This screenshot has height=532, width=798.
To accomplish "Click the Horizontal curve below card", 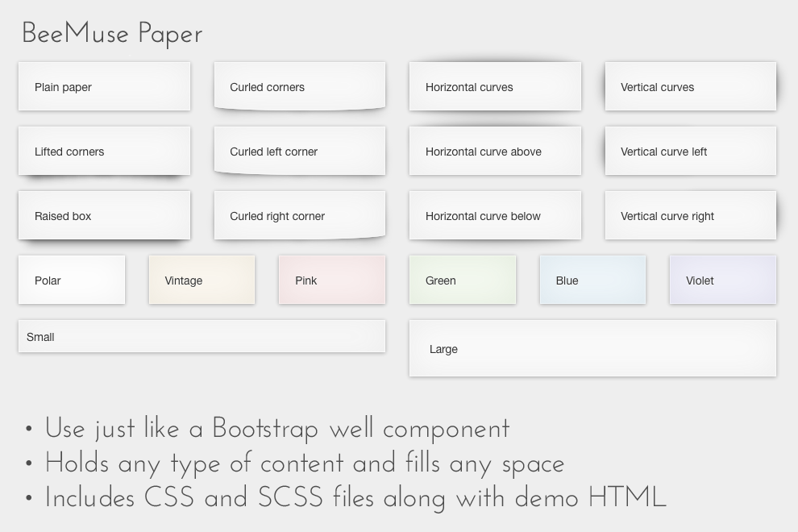I will (x=495, y=216).
